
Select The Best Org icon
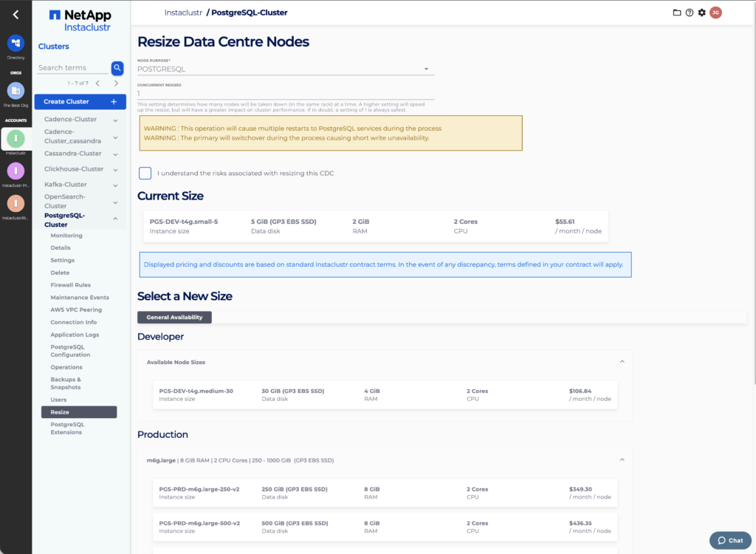coord(16,91)
